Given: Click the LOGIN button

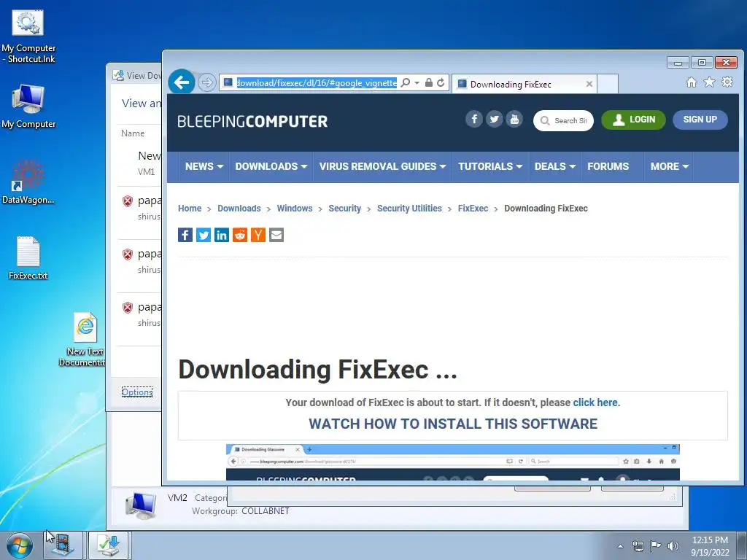Looking at the screenshot, I should 633,120.
